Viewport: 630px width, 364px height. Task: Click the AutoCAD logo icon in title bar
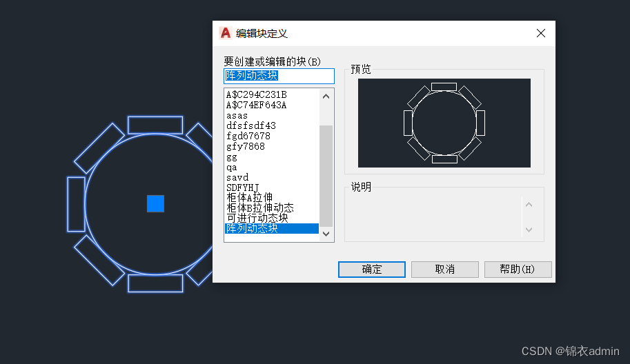pos(226,33)
